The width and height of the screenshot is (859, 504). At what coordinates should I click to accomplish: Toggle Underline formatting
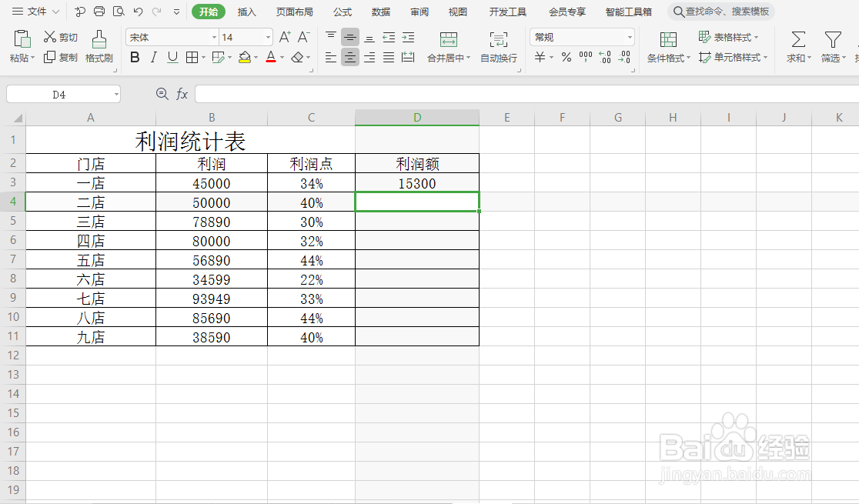click(172, 57)
